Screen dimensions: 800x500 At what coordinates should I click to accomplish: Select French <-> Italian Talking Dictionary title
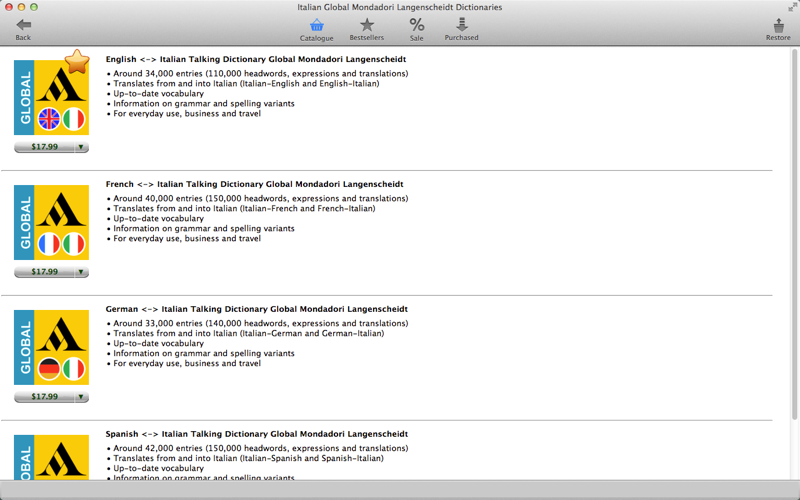[255, 184]
